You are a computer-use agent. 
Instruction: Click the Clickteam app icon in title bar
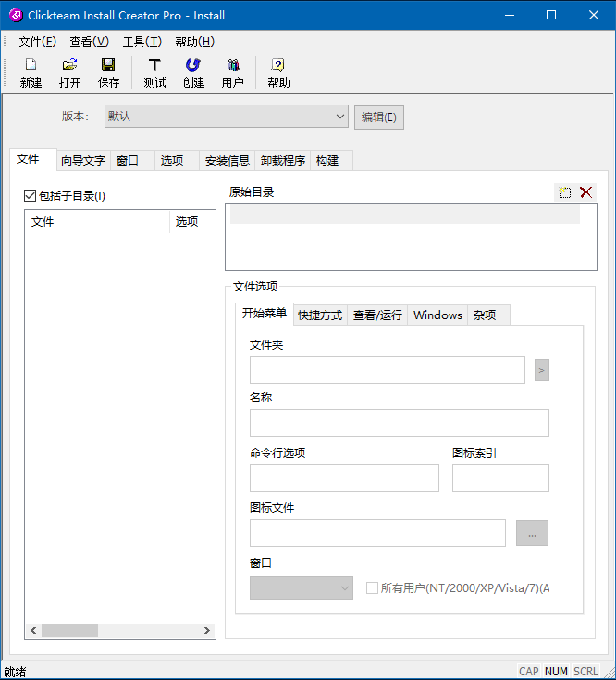point(16,15)
